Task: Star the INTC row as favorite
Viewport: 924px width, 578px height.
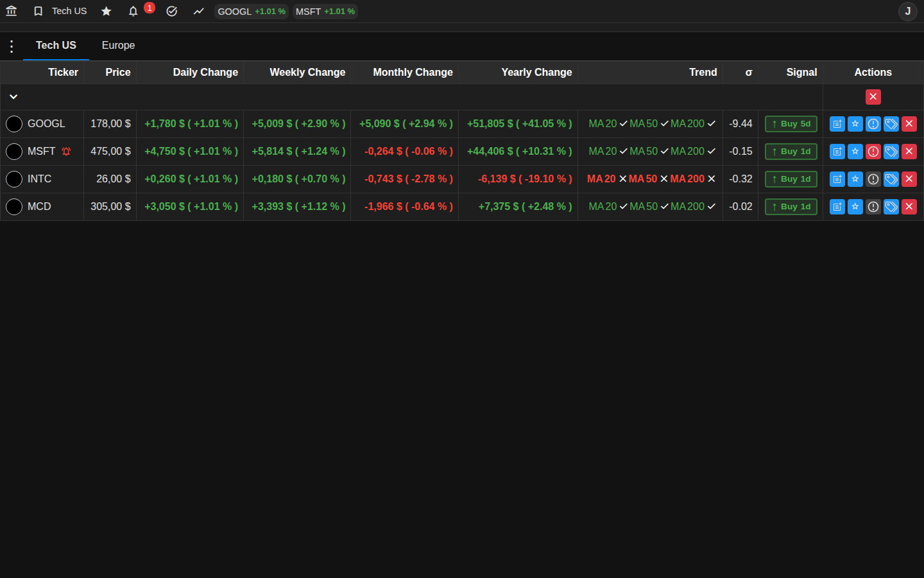Action: pyautogui.click(x=855, y=179)
